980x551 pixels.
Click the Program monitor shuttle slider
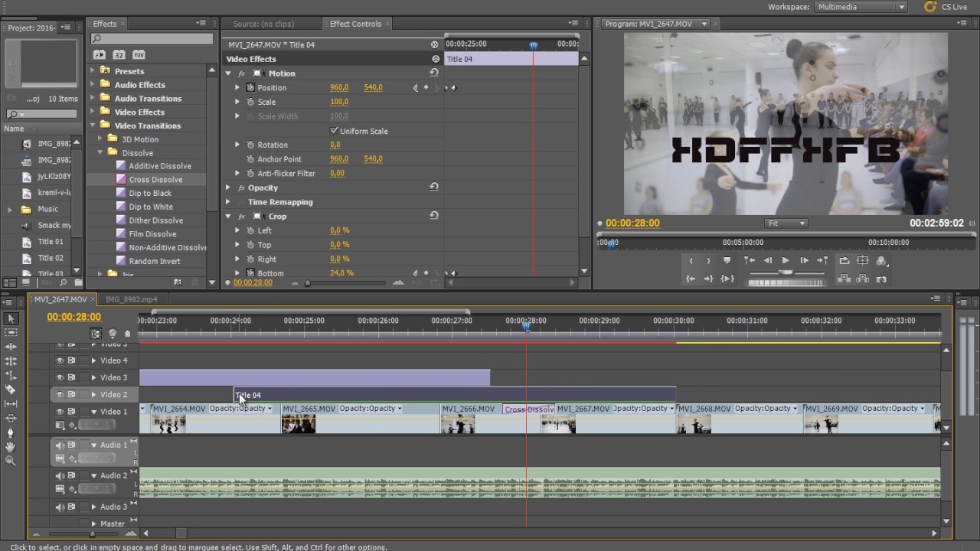point(786,272)
